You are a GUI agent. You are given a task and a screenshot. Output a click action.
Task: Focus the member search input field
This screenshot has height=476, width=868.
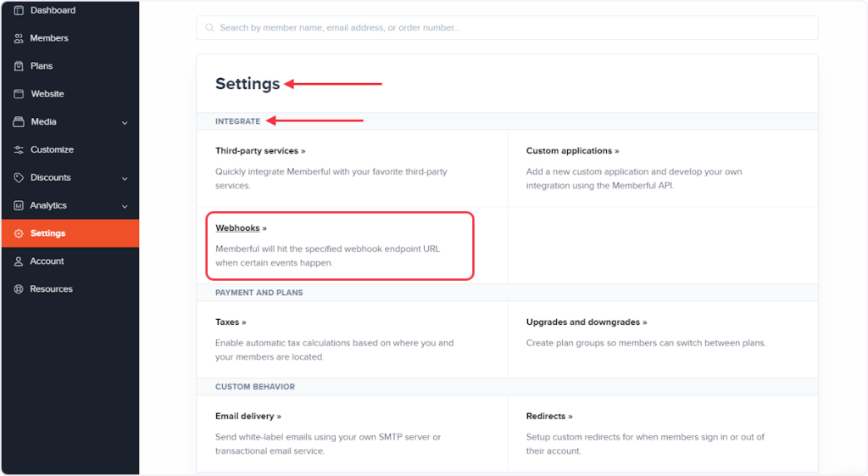coord(509,28)
